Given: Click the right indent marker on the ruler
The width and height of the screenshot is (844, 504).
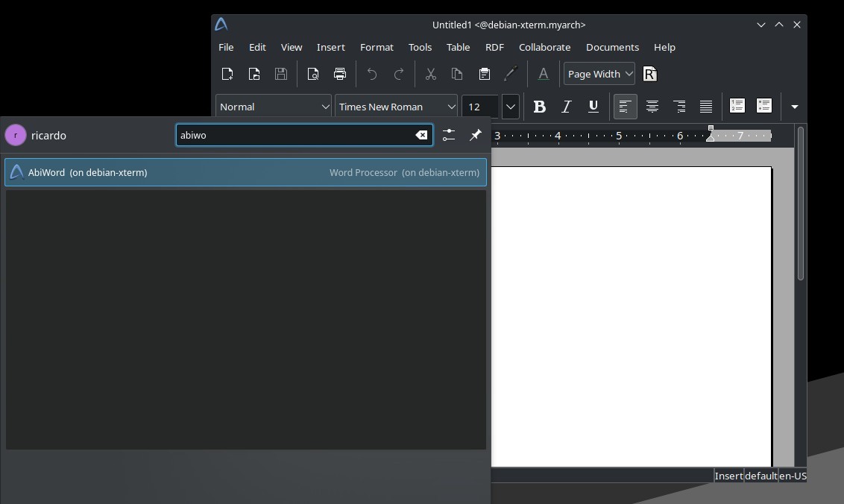Looking at the screenshot, I should tap(711, 138).
